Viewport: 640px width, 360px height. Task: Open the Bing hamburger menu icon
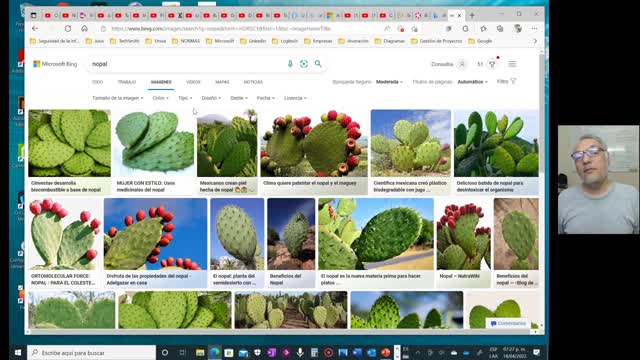coord(512,64)
